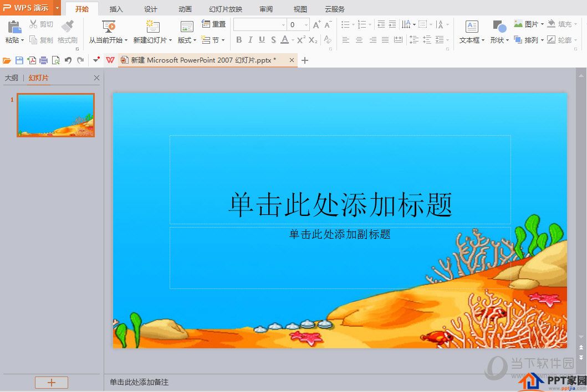
Task: Toggle the numbered list button
Action: click(361, 25)
